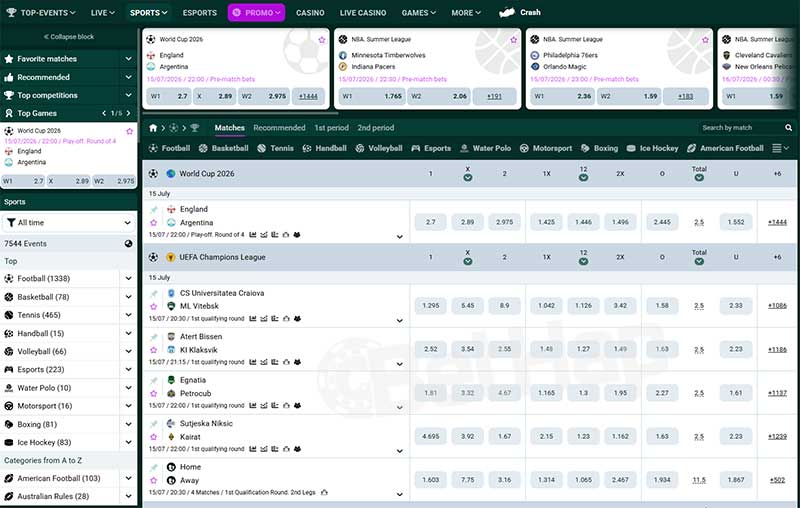
Task: Pin the Atert Bissen match
Action: pos(154,337)
